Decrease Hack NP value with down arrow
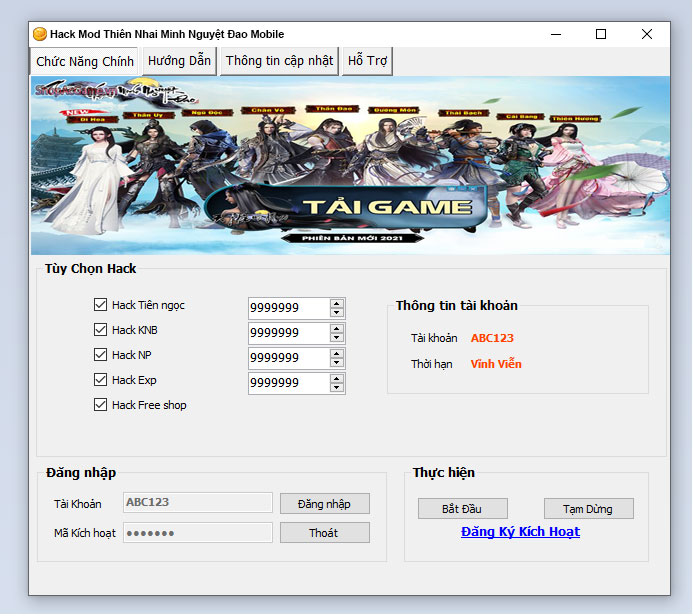Viewport: 693px width, 616px height. pos(337,363)
